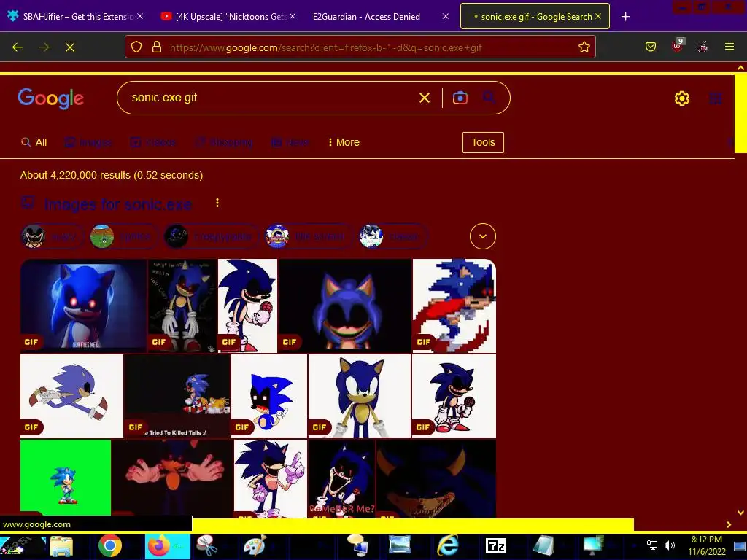747x560 pixels.
Task: Select the creepypasta filter chip
Action: pyautogui.click(x=212, y=237)
